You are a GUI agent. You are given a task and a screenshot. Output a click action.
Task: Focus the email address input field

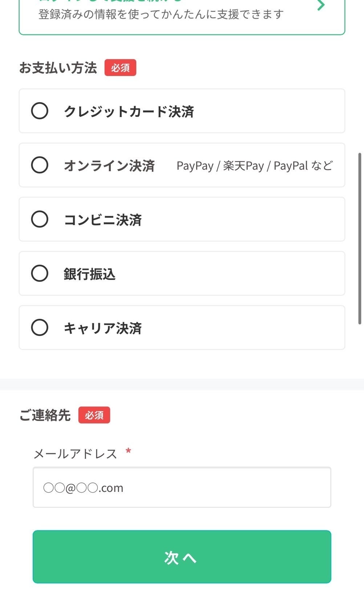tap(182, 487)
